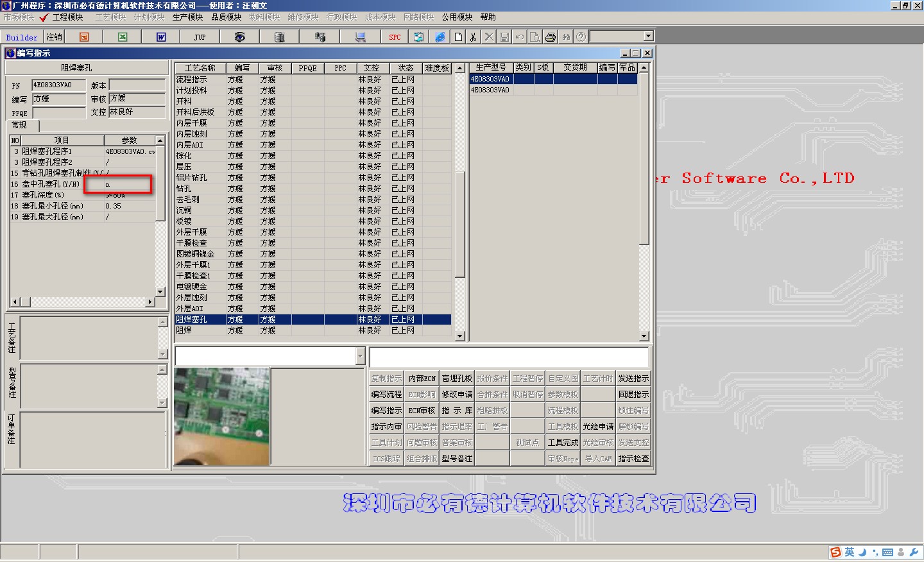The height and width of the screenshot is (562, 924).
Task: Click the new blank document icon
Action: tap(458, 37)
